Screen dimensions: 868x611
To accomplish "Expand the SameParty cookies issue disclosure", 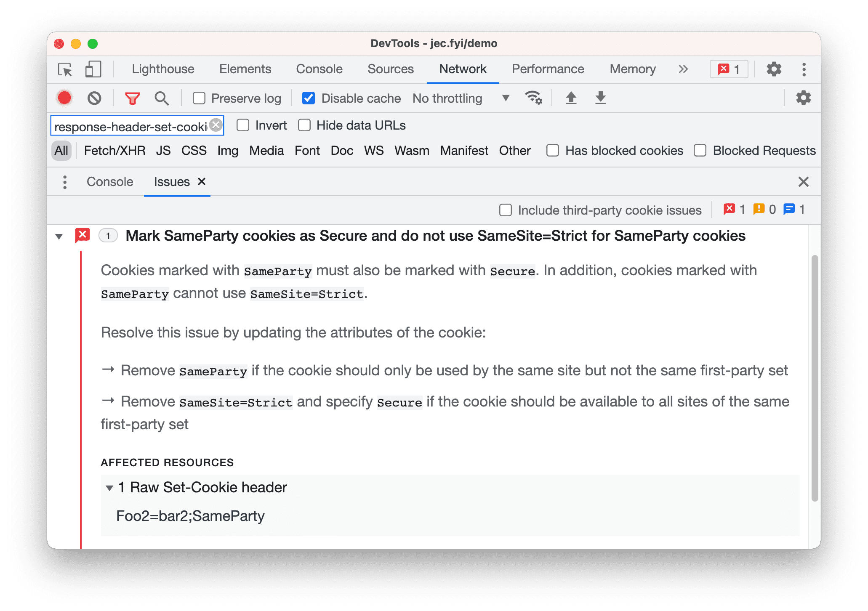I will (x=58, y=235).
